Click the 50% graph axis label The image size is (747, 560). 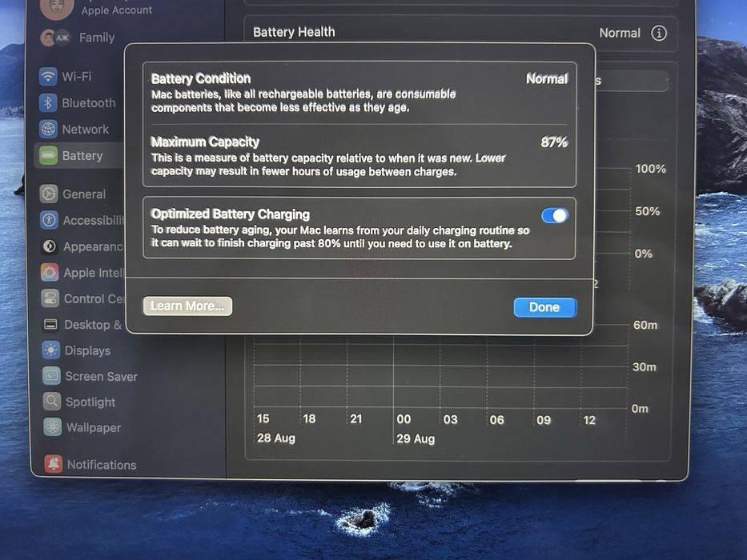point(647,211)
